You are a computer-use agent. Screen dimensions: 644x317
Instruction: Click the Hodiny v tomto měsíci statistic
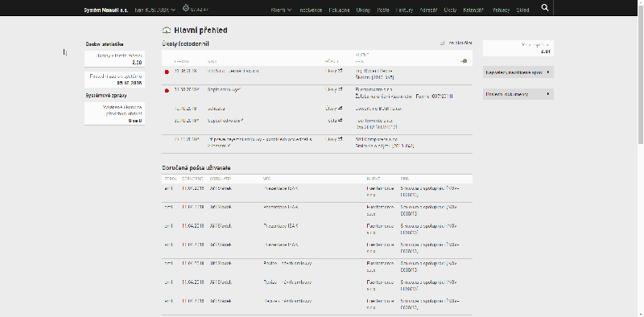pos(114,59)
